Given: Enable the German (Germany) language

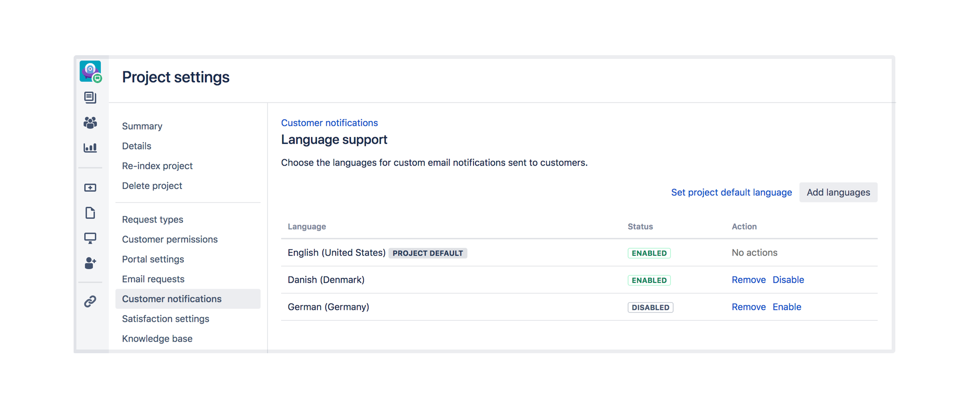Looking at the screenshot, I should click(x=786, y=307).
